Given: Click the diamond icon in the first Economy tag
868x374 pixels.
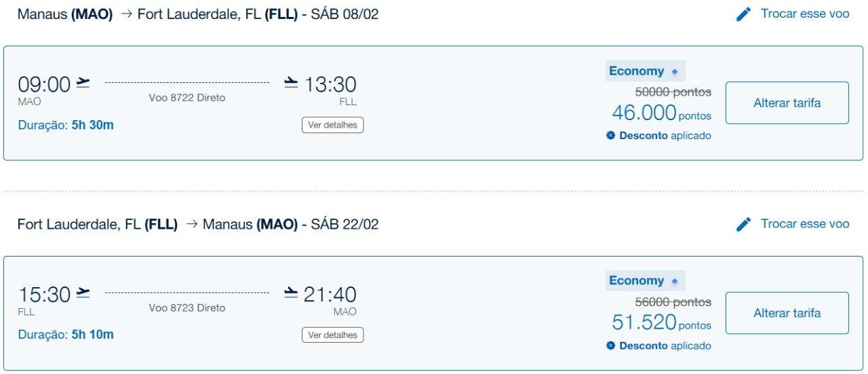Looking at the screenshot, I should click(x=675, y=71).
